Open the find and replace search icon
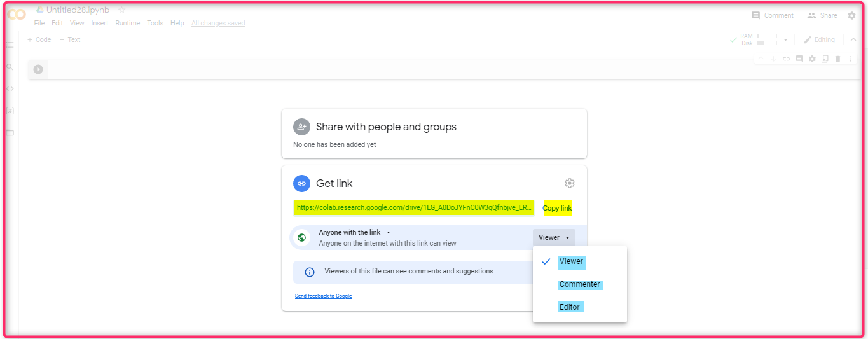Image resolution: width=868 pixels, height=339 pixels. click(10, 67)
